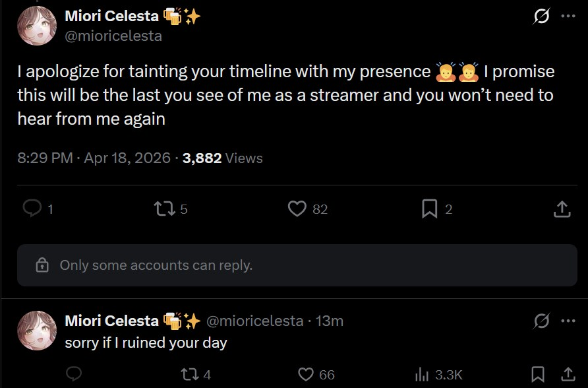Screen dimensions: 588x388
Task: Click Miori Celesta's avatar on the reply
Action: point(36,330)
